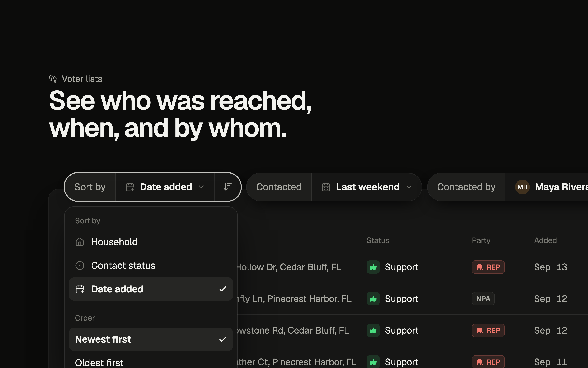
Task: Click the Sep 12 date in the NPA row
Action: tap(551, 299)
